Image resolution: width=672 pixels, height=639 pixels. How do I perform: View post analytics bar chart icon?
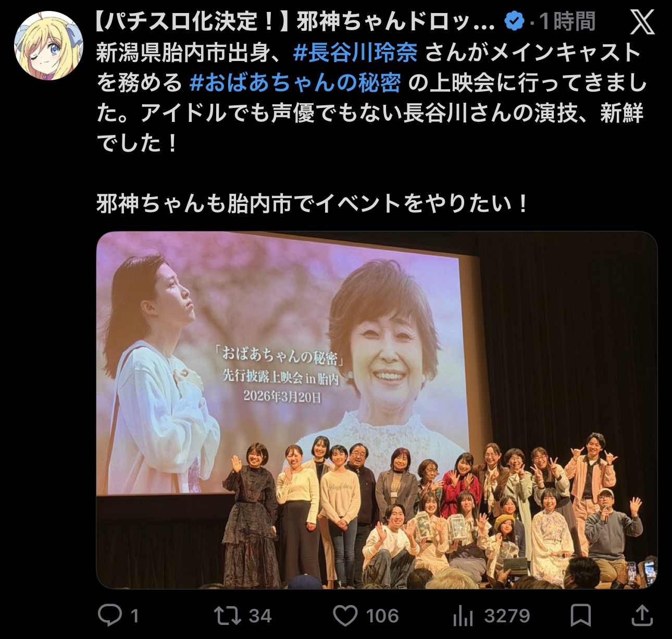(x=463, y=616)
